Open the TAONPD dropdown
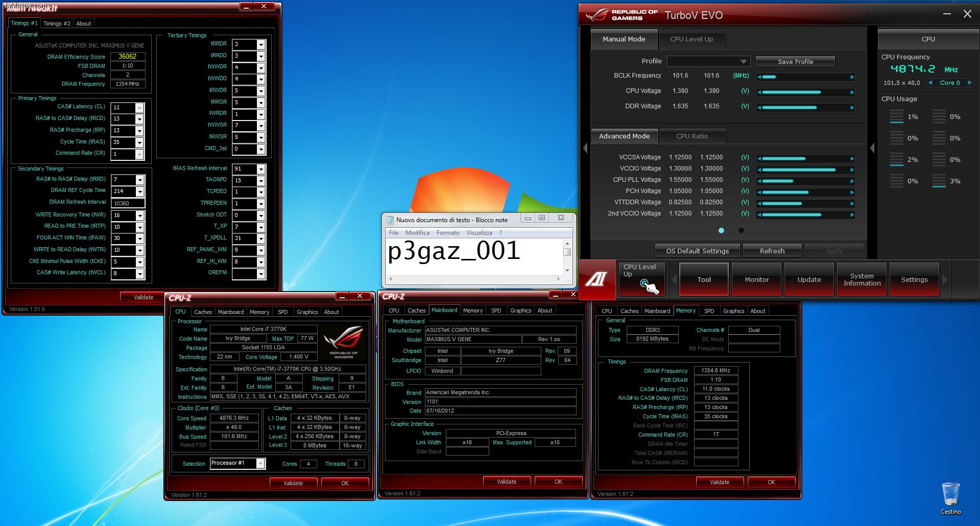980x526 pixels. click(260, 181)
